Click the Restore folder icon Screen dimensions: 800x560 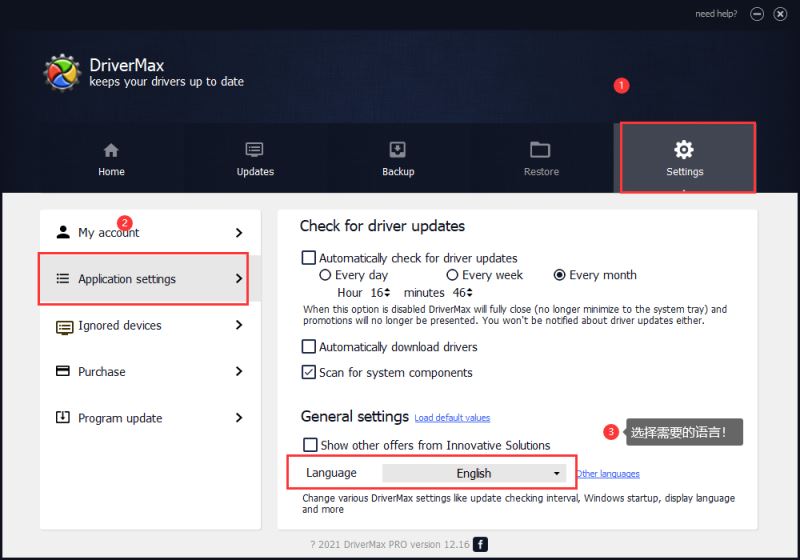click(540, 150)
